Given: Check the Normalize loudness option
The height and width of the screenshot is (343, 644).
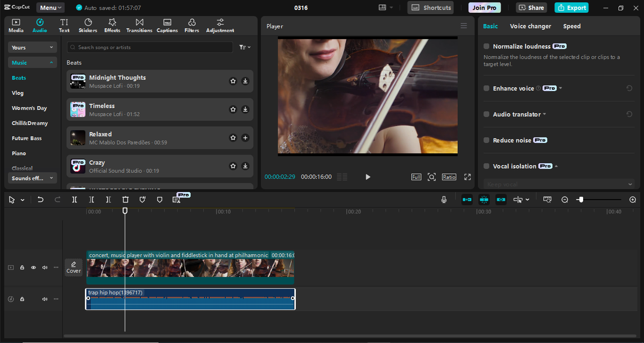Looking at the screenshot, I should pos(487,46).
